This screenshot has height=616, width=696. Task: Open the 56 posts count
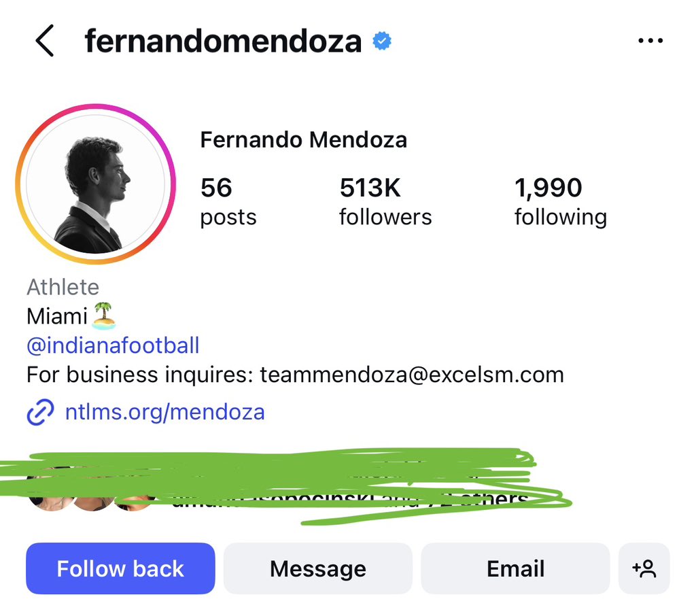228,202
